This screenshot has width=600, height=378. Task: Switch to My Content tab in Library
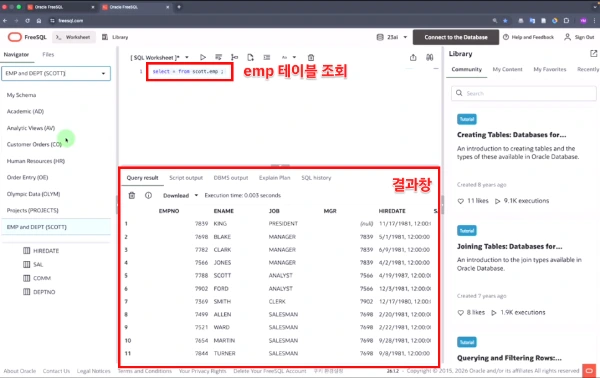[507, 69]
